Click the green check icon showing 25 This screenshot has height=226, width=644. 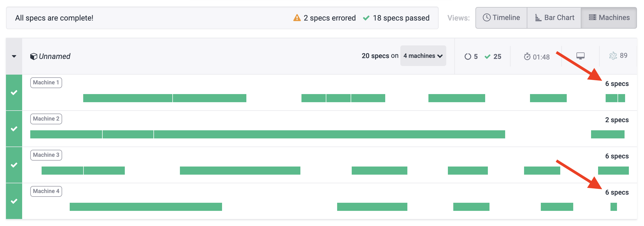pos(487,57)
